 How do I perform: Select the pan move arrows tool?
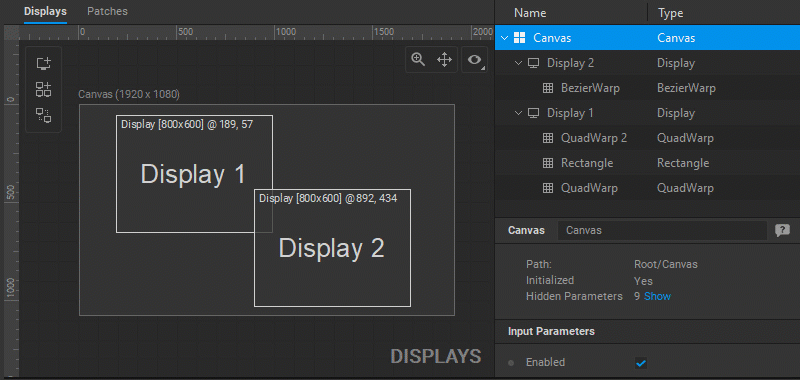click(x=445, y=60)
